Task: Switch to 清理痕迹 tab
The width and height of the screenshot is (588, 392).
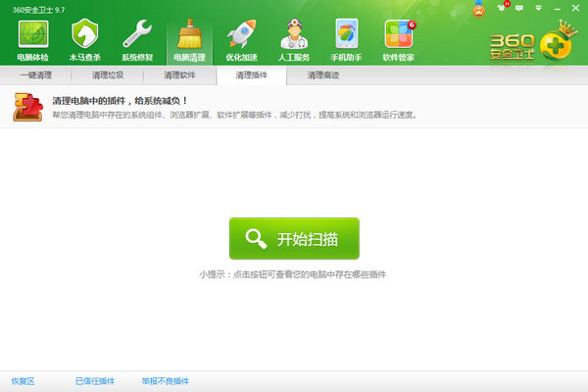Action: tap(323, 75)
